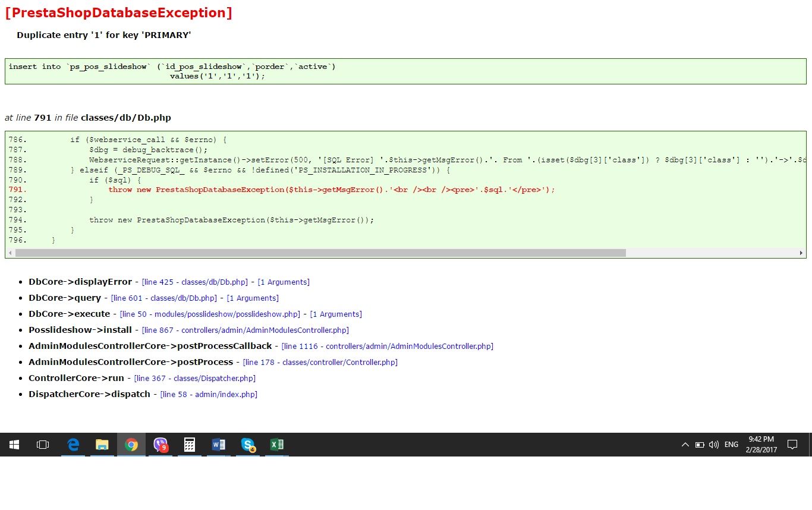Click the [PrestaShopDatabaseException] heading
This screenshot has height=510, width=812.
118,12
